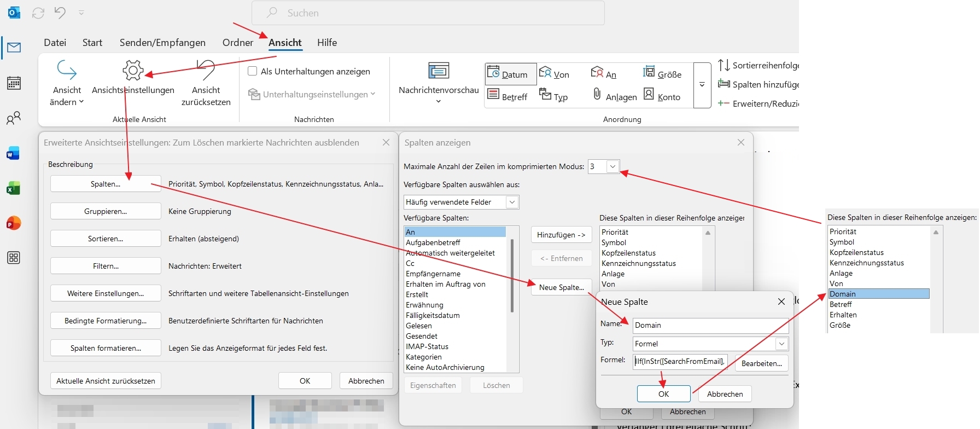Viewport: 980px width, 429px height.
Task: Arrange messages by Typ
Action: (x=553, y=96)
